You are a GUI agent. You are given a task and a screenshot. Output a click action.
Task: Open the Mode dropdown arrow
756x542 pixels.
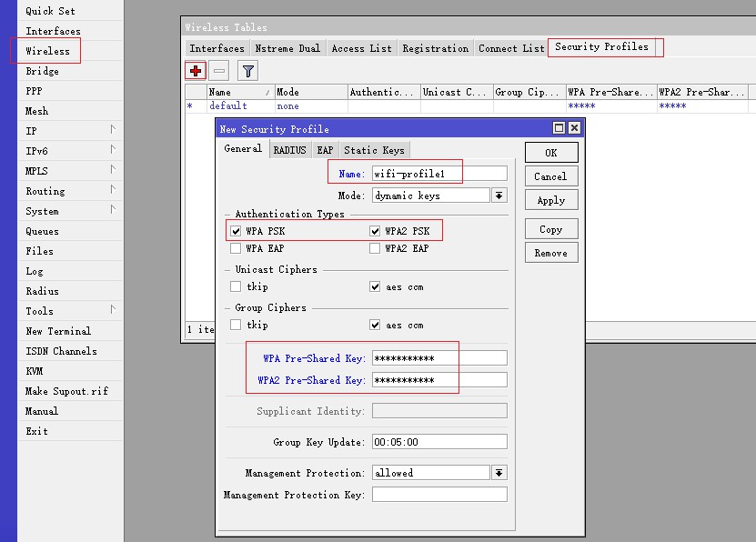point(499,196)
